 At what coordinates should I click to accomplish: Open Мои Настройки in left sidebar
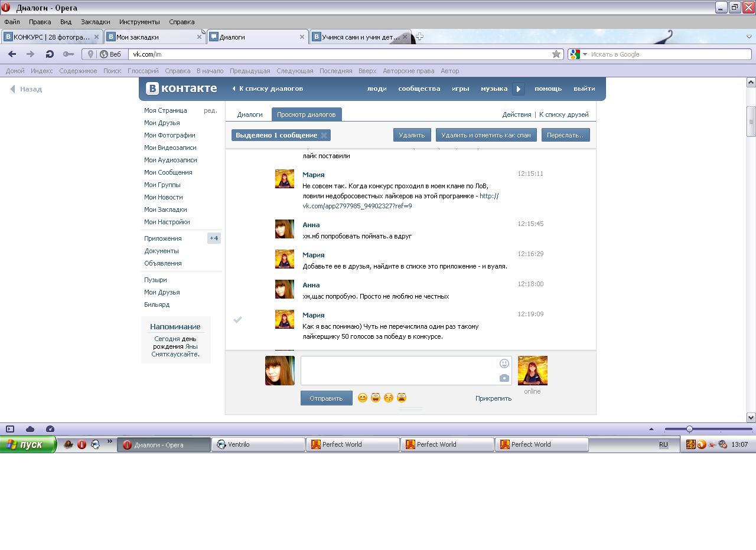click(x=167, y=222)
